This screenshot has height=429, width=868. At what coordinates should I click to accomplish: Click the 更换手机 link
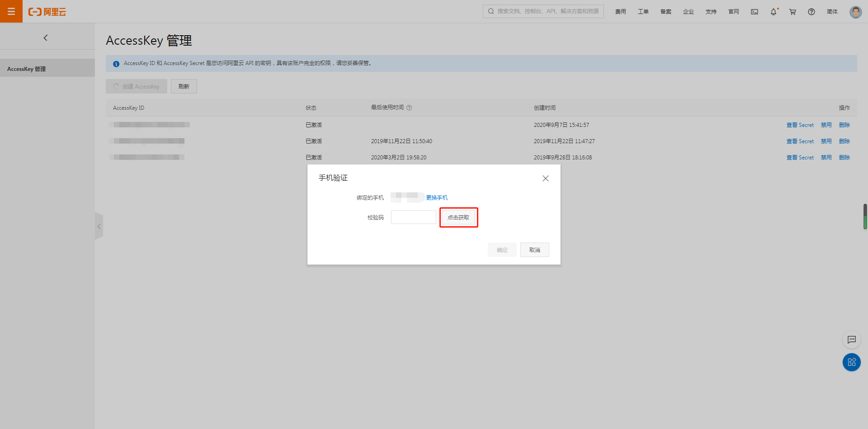(437, 198)
